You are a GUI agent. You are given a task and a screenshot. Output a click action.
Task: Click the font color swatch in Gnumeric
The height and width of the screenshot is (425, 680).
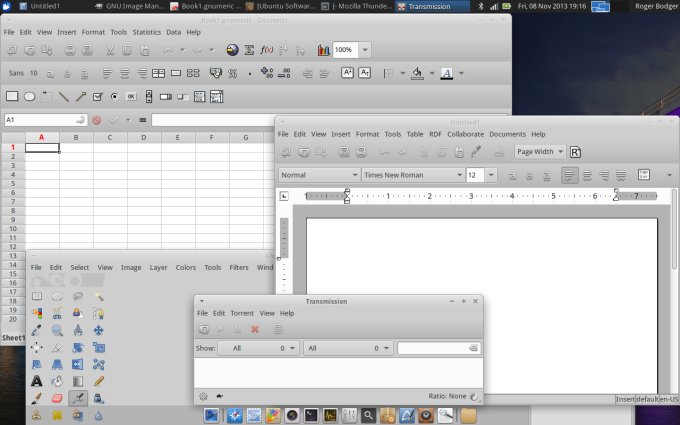point(446,73)
